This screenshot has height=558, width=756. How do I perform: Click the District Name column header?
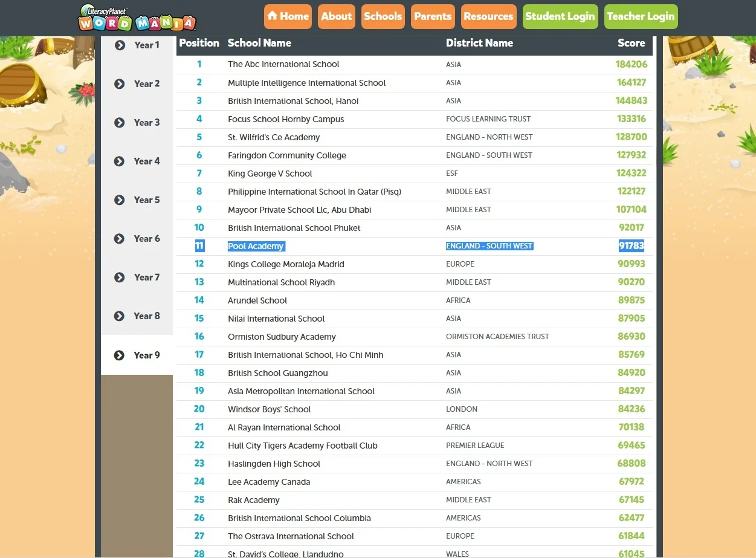(x=479, y=43)
